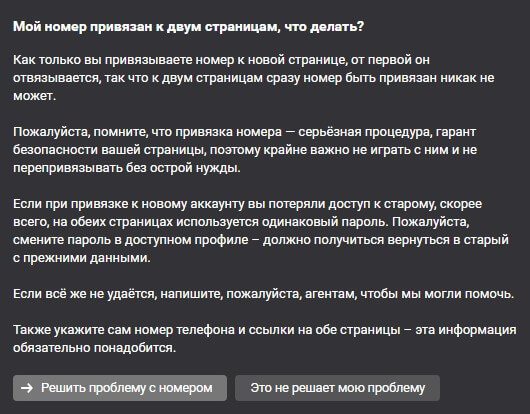Click the phrase 'смените пароль в доступном профиле'

click(x=130, y=240)
